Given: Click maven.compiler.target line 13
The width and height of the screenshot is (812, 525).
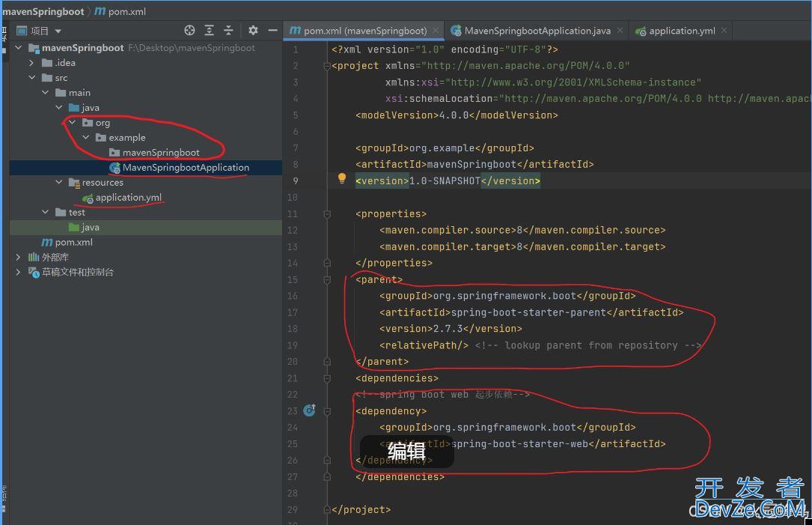Looking at the screenshot, I should click(522, 246).
